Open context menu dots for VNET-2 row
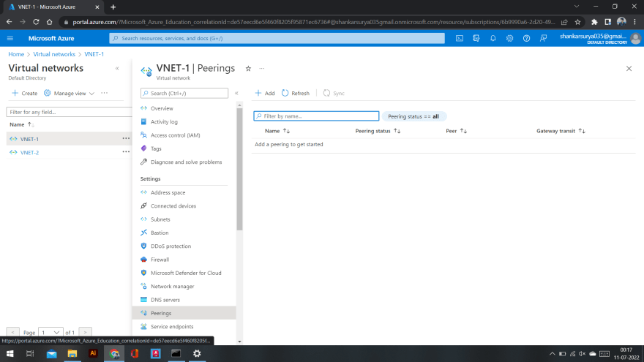Image resolution: width=644 pixels, height=362 pixels. [126, 152]
